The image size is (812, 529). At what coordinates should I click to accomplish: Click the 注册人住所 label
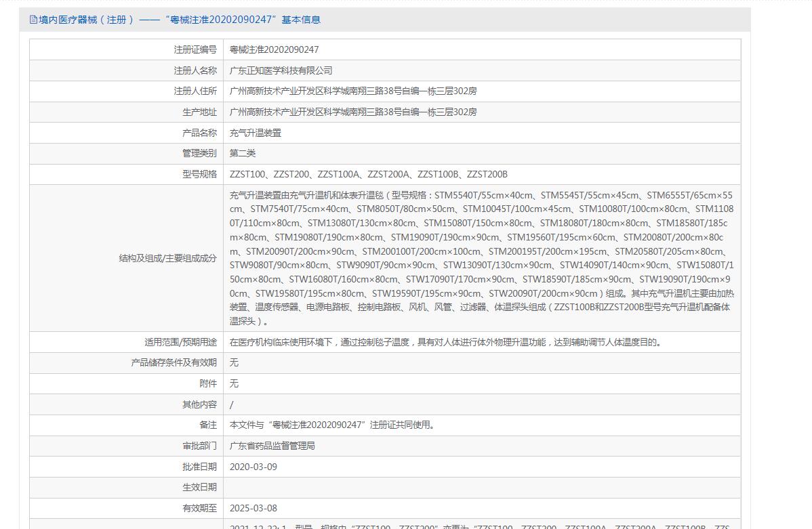(x=195, y=91)
